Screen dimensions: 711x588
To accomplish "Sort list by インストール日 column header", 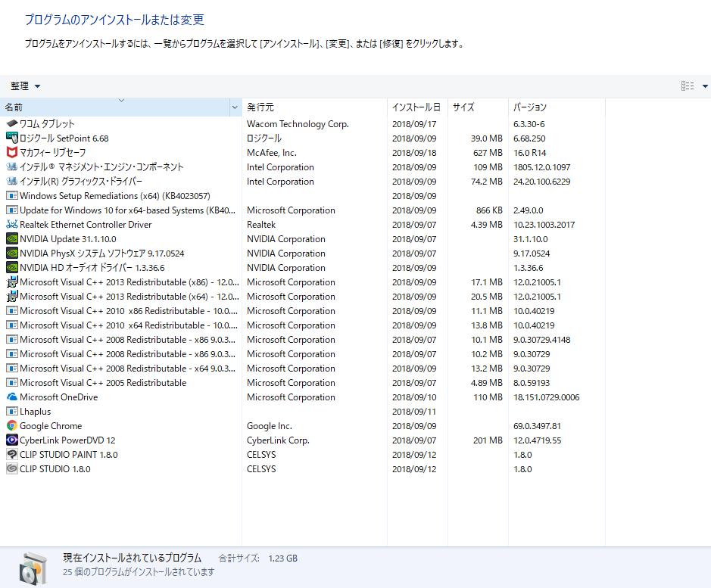I will pos(416,107).
